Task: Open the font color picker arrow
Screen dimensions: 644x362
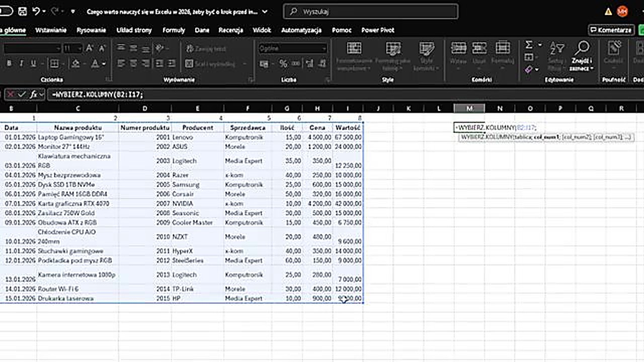Action: pos(104,64)
